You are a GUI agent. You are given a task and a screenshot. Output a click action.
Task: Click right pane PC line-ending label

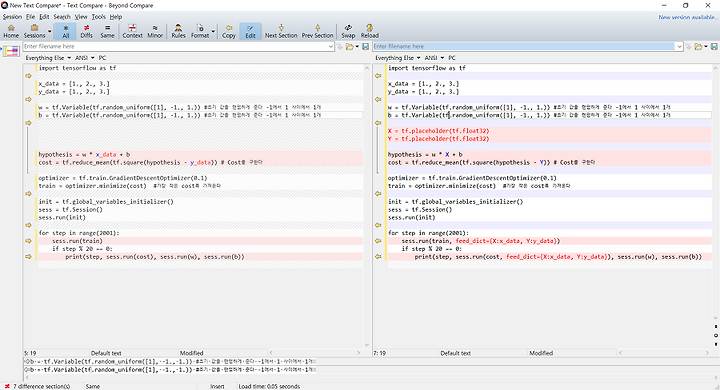click(x=452, y=58)
